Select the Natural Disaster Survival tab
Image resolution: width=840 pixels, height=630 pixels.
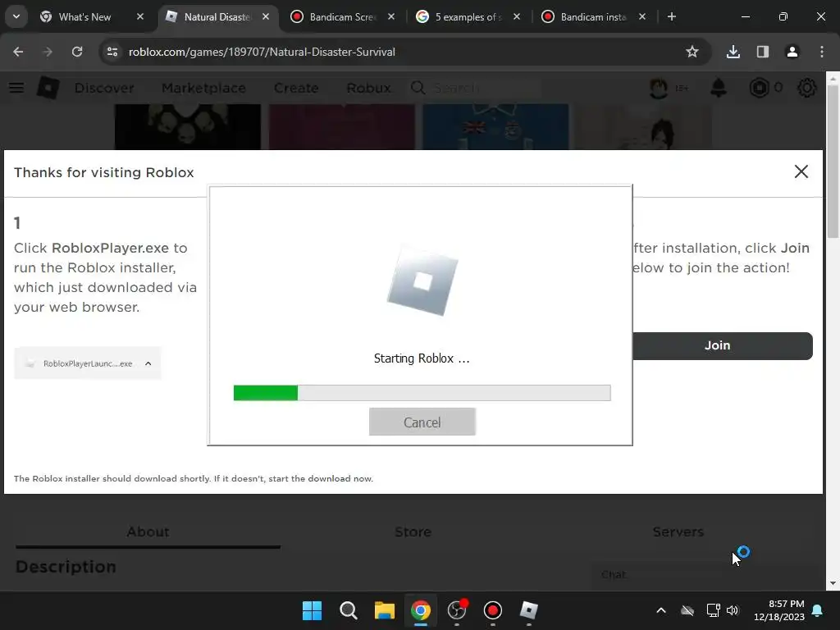coord(219,17)
